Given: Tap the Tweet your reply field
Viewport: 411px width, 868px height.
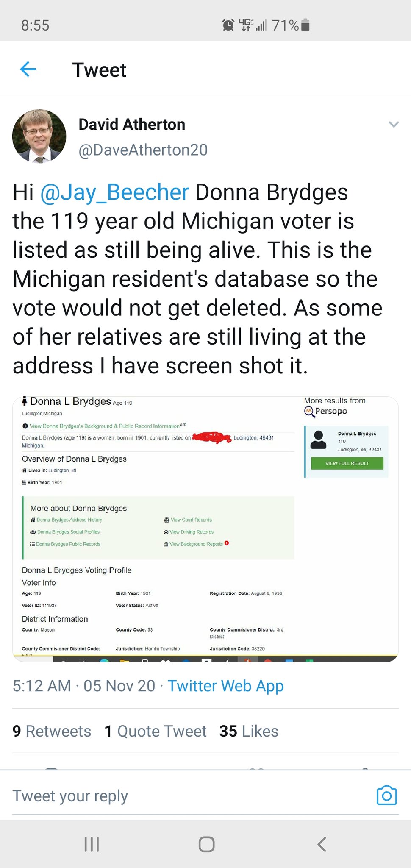Looking at the screenshot, I should (x=169, y=796).
